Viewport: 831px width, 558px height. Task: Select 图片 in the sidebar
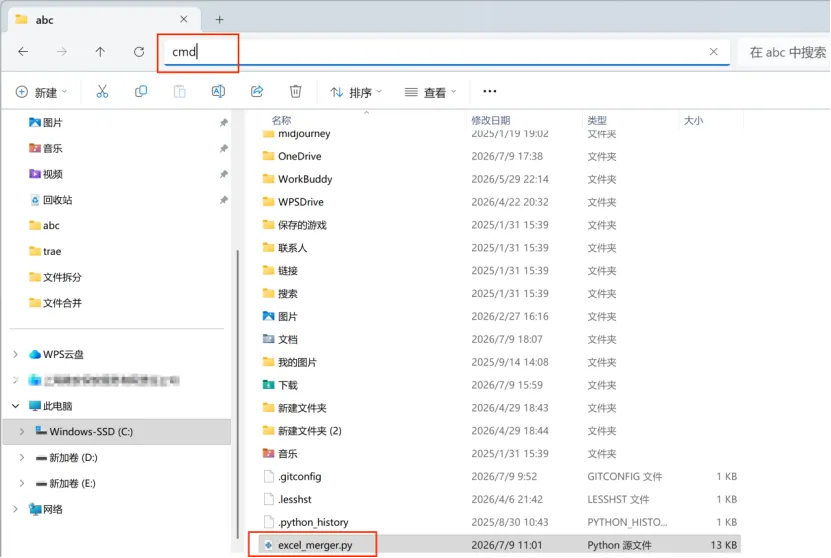[46, 122]
